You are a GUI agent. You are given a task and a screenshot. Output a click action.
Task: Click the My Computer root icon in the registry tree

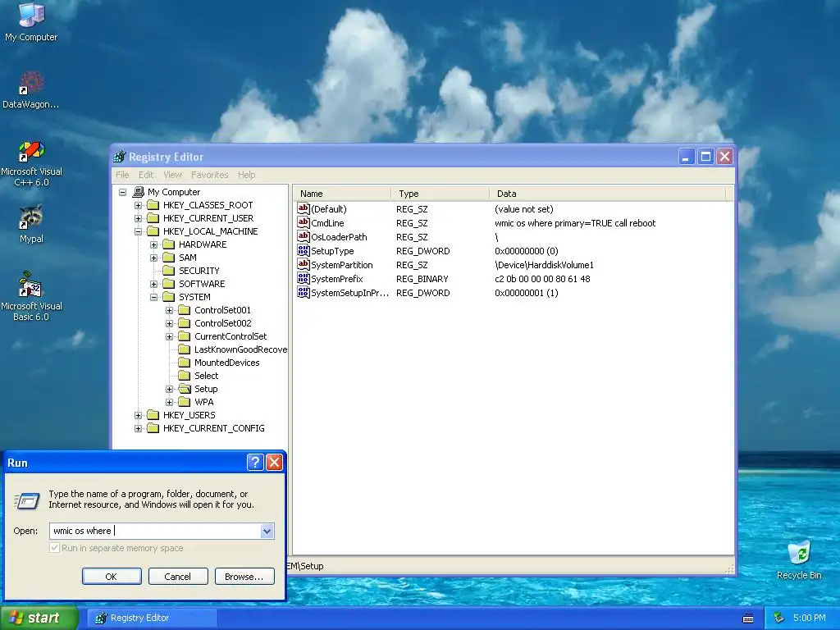(x=139, y=192)
